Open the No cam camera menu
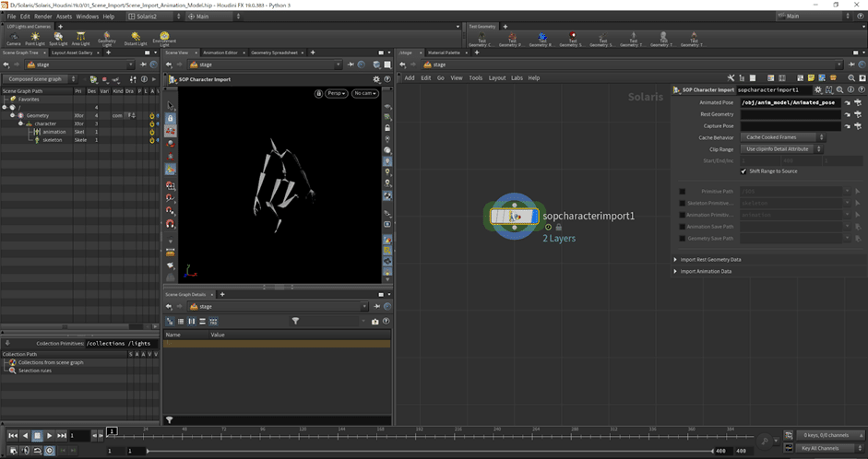868x459 pixels. (x=365, y=93)
